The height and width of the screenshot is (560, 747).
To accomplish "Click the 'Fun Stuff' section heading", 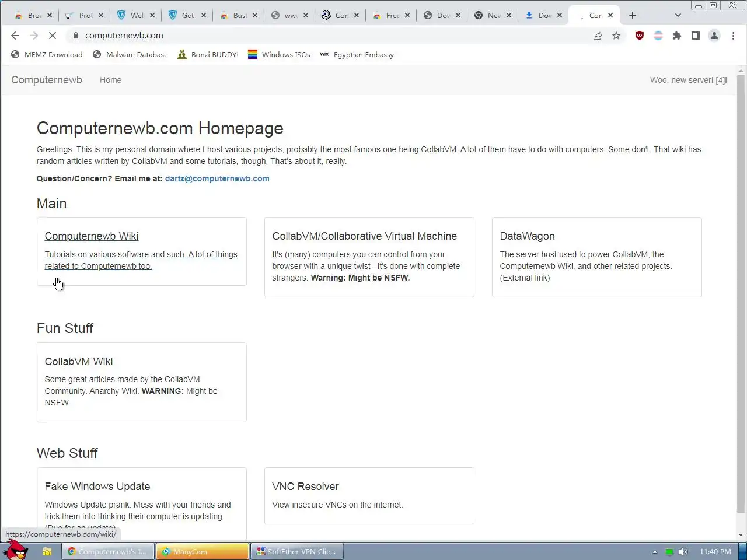I will coord(65,328).
